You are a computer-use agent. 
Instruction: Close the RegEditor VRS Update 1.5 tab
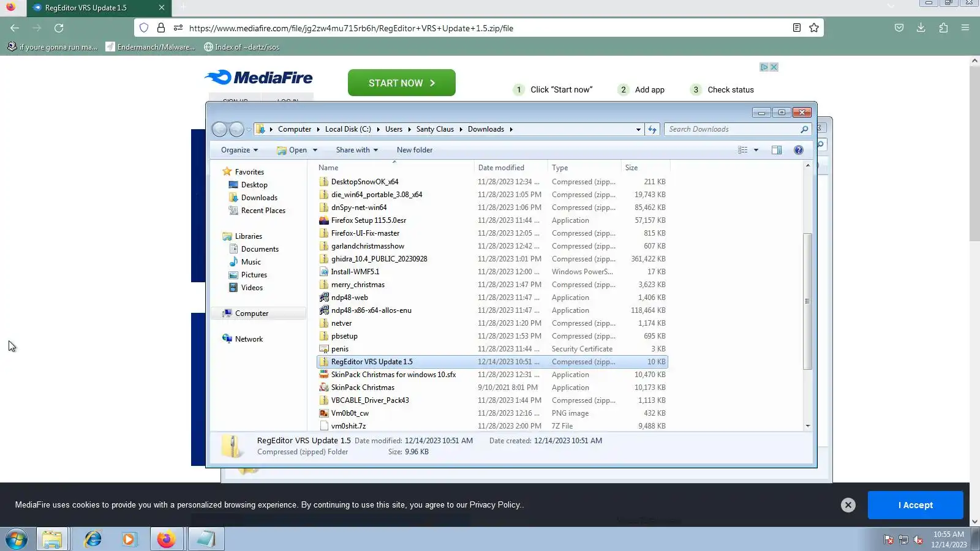pyautogui.click(x=162, y=8)
